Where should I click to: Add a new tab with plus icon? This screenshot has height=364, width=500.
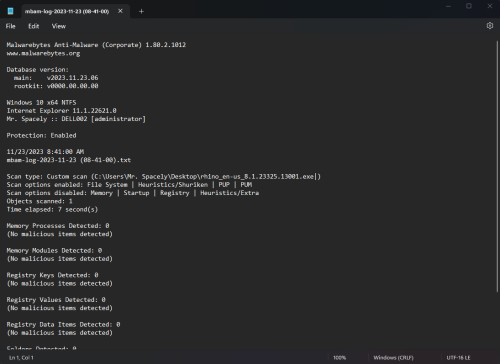coord(141,11)
